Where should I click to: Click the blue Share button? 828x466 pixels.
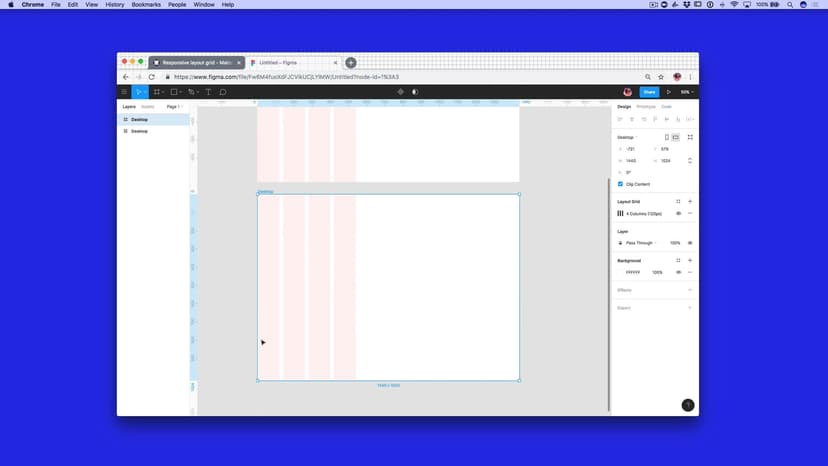[649, 92]
